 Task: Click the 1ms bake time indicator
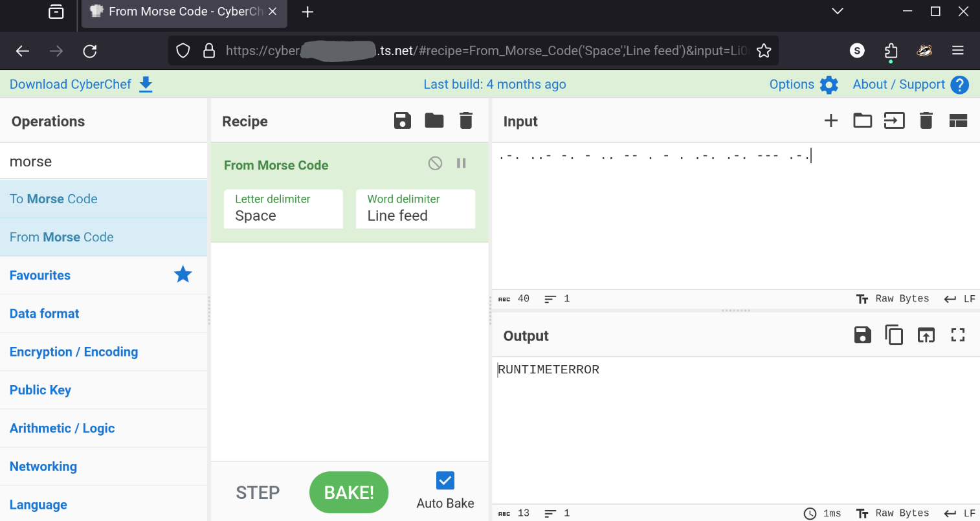(x=823, y=513)
